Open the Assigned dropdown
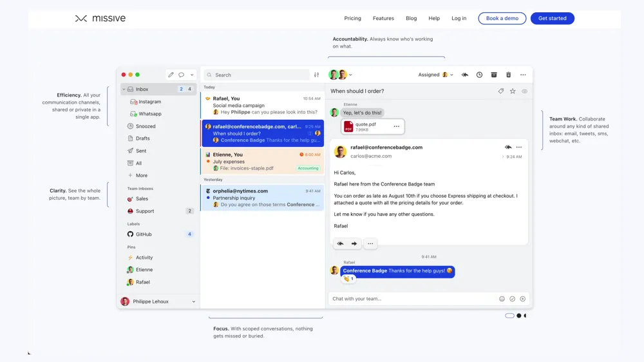 click(435, 75)
